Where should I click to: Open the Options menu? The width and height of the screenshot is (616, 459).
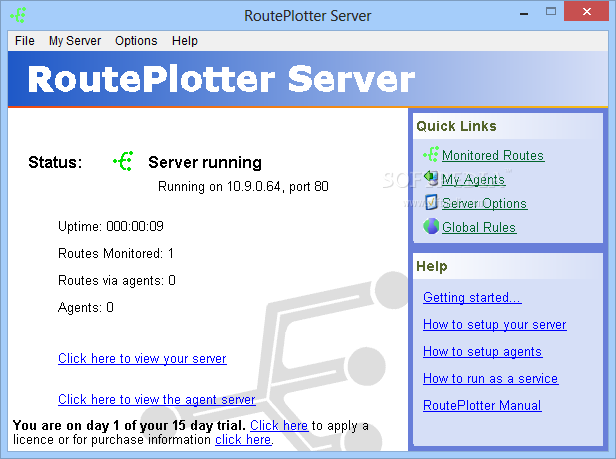point(136,41)
